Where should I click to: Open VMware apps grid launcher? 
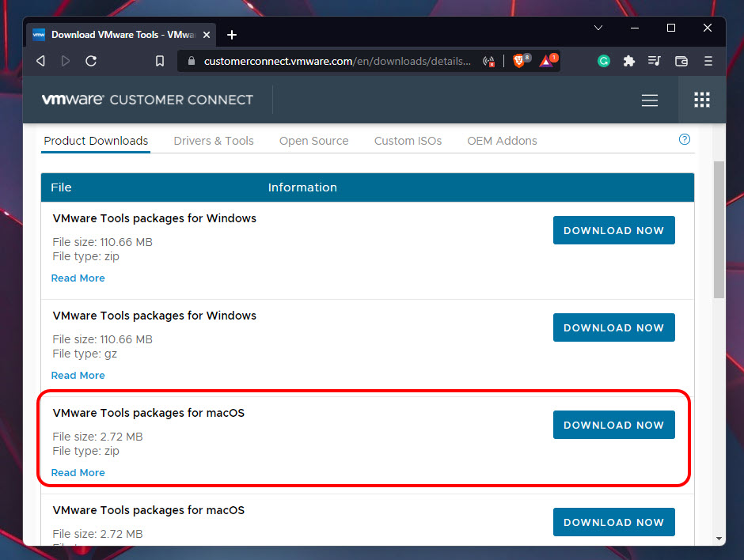point(702,100)
